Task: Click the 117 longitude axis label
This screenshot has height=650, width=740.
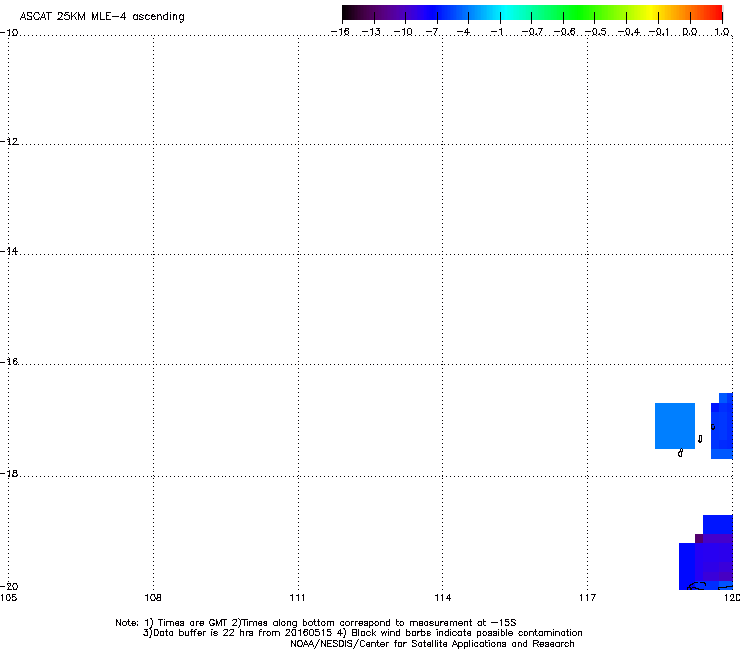Action: pyautogui.click(x=588, y=598)
